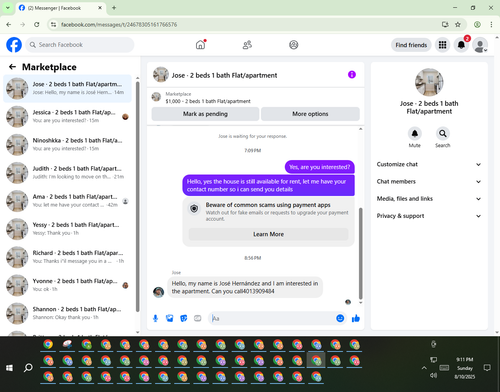Open Yvonne conversation in chat list
The width and height of the screenshot is (500, 392).
point(67,285)
